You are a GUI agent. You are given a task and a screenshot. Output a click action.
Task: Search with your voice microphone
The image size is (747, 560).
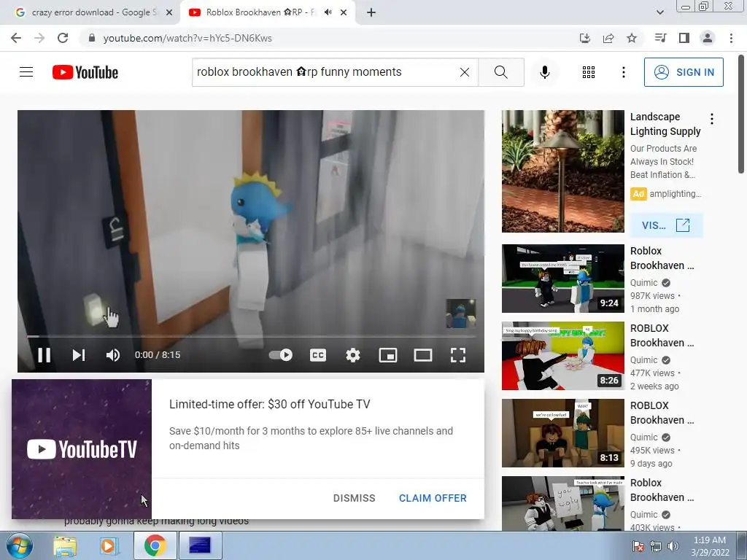pyautogui.click(x=544, y=72)
